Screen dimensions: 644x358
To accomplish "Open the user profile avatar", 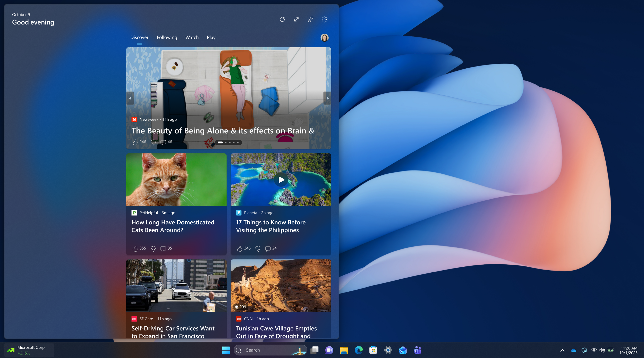I will (x=325, y=38).
